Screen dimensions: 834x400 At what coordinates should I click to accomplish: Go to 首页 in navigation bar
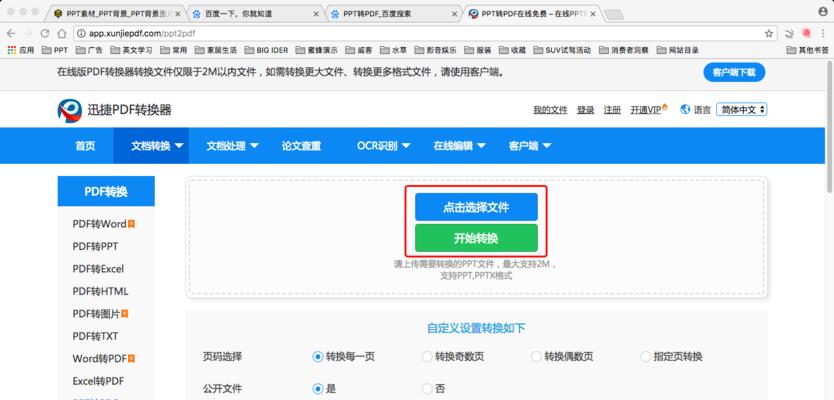85,146
